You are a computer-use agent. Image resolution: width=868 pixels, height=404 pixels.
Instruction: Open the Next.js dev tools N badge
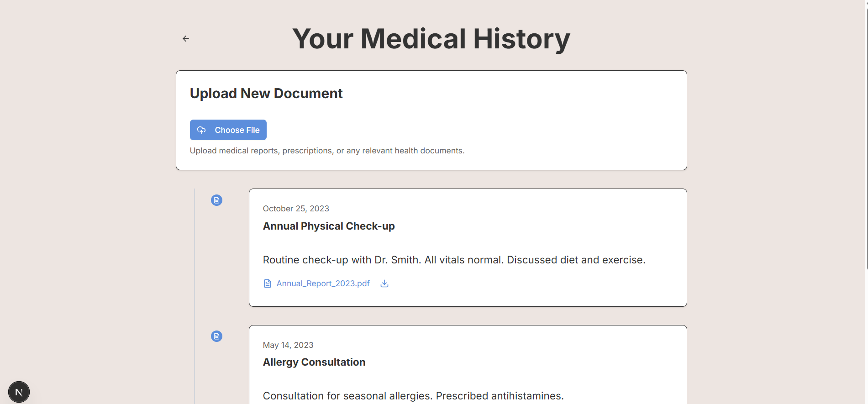[x=19, y=392]
